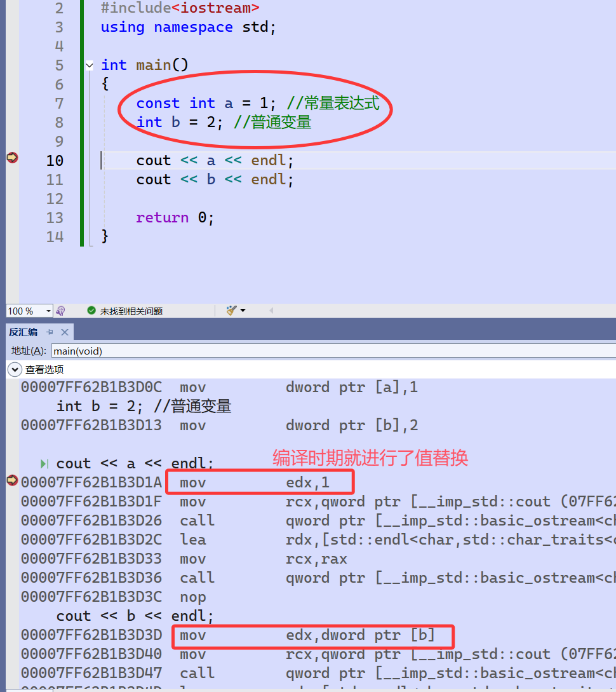Open the code cleanup dropdown arrow
Screen dimensions: 616x692
pos(243,311)
